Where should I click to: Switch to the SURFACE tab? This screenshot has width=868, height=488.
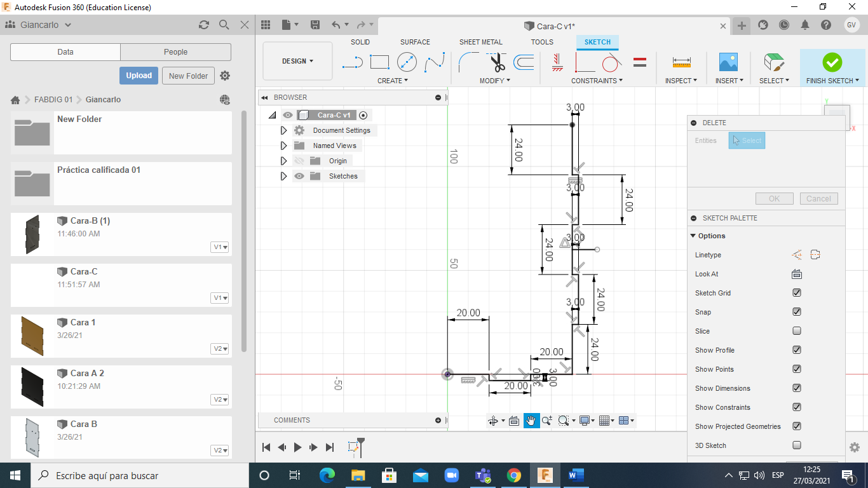click(415, 42)
